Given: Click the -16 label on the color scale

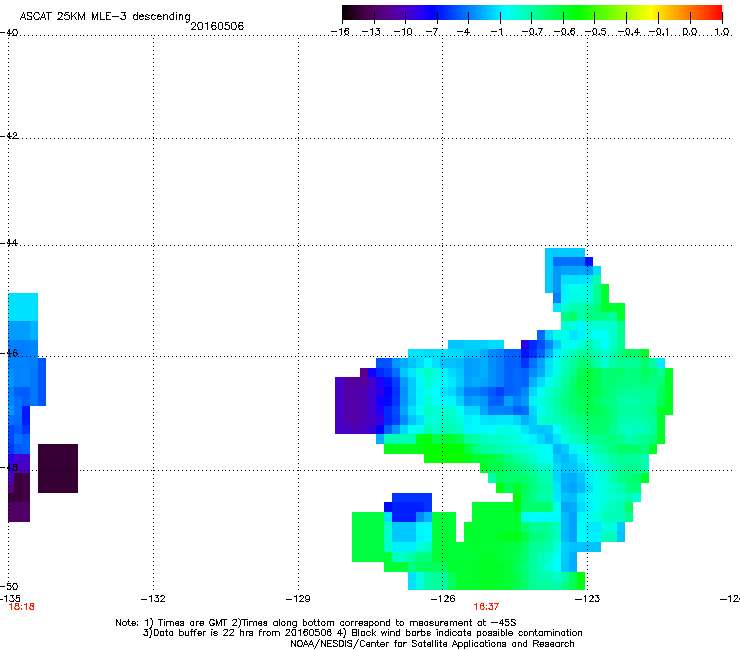Looking at the screenshot, I should click(340, 32).
